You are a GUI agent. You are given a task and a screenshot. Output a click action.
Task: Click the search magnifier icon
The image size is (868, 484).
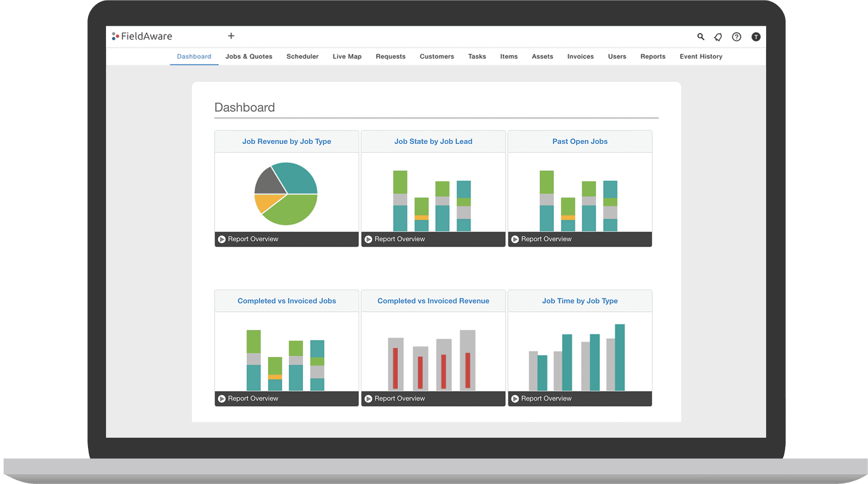coord(700,37)
